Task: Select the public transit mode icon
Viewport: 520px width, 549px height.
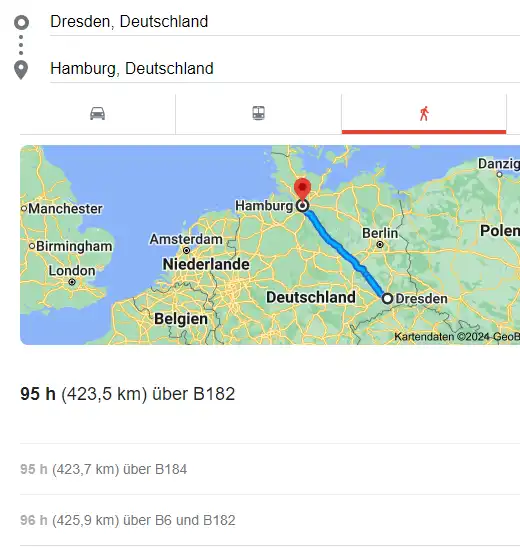Action: 258,113
